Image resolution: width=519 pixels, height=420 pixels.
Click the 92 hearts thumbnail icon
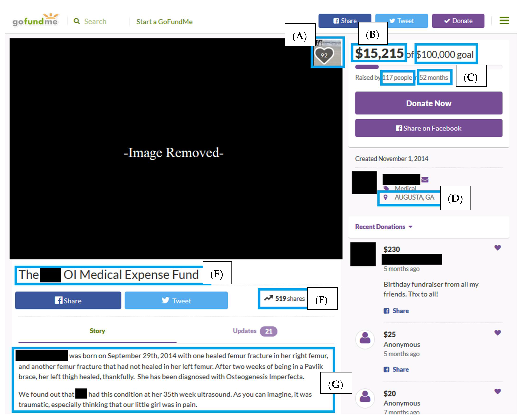pyautogui.click(x=324, y=55)
